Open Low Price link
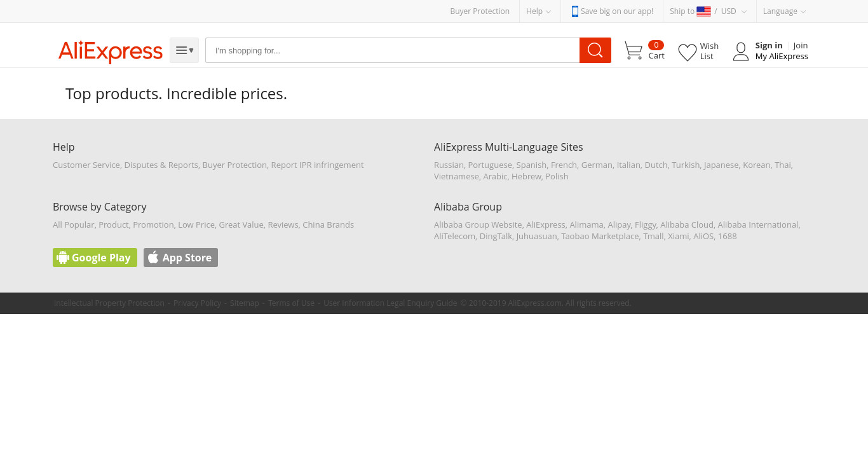The width and height of the screenshot is (868, 463). coord(196,225)
